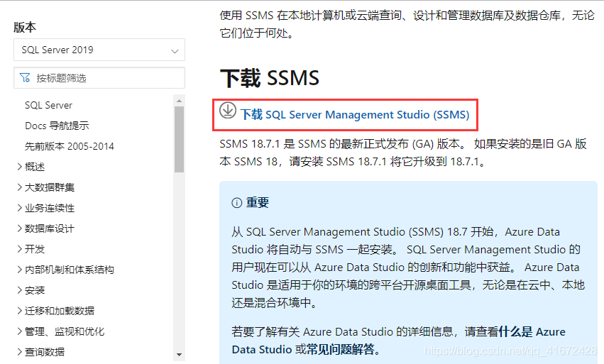The height and width of the screenshot is (364, 604).
Task: Click the sidebar scrollbar down arrow
Action: (x=179, y=354)
